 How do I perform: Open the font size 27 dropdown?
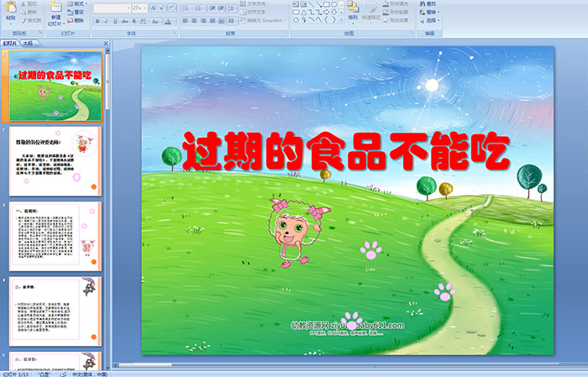pos(139,8)
